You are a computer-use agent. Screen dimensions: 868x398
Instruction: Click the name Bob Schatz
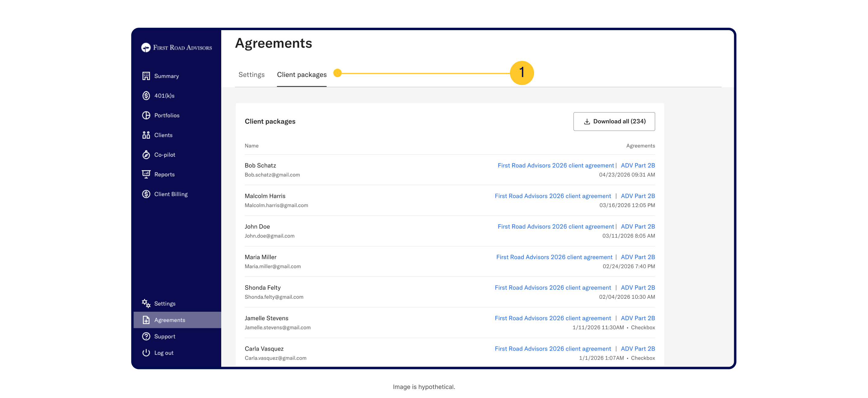point(260,166)
